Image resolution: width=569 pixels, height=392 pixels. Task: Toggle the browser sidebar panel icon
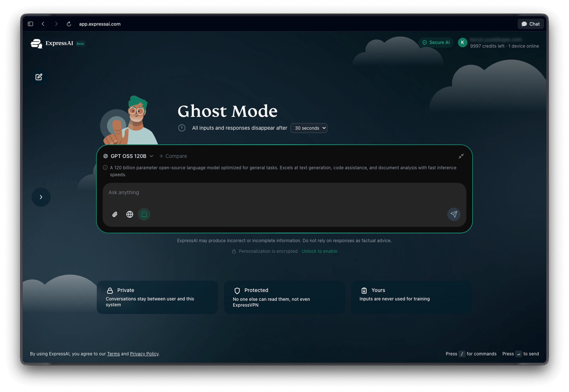[31, 24]
